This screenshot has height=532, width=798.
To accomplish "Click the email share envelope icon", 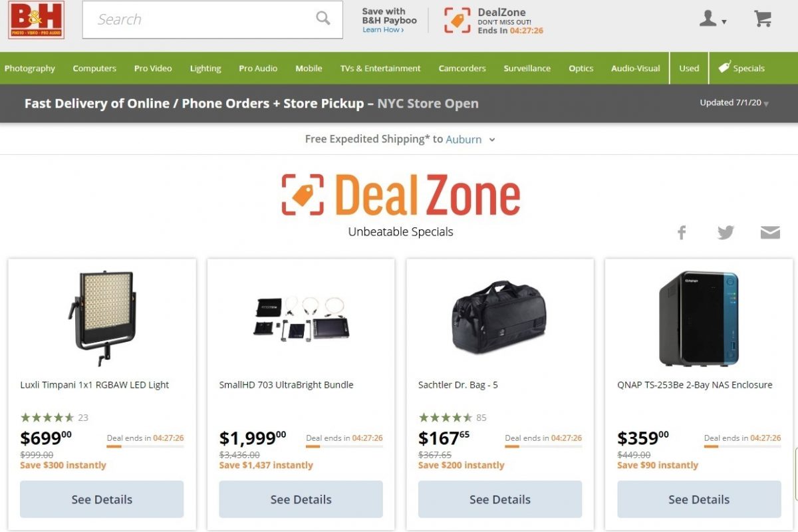I will [x=770, y=232].
